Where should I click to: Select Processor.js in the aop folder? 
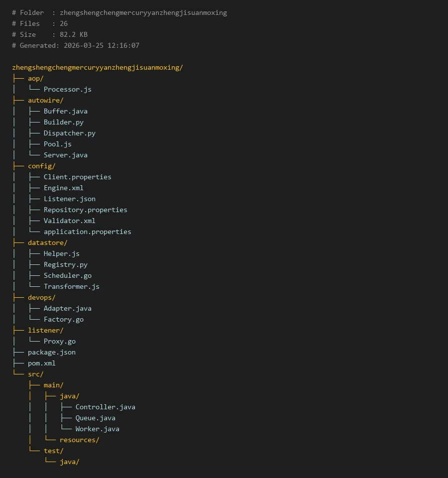coord(67,89)
